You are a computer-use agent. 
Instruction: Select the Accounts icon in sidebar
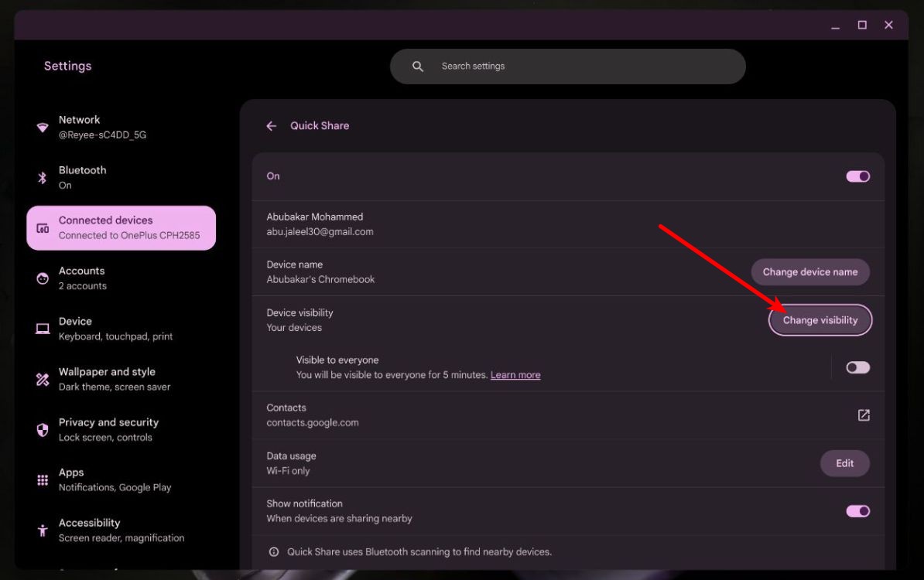tap(42, 278)
